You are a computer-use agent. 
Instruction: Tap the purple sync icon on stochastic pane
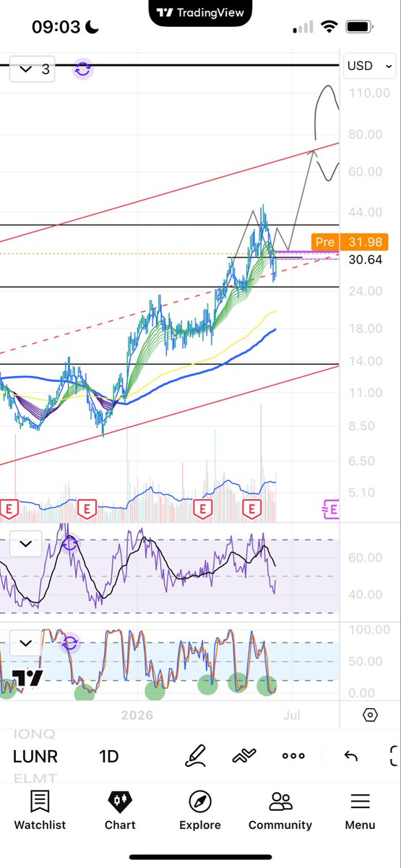(x=70, y=642)
